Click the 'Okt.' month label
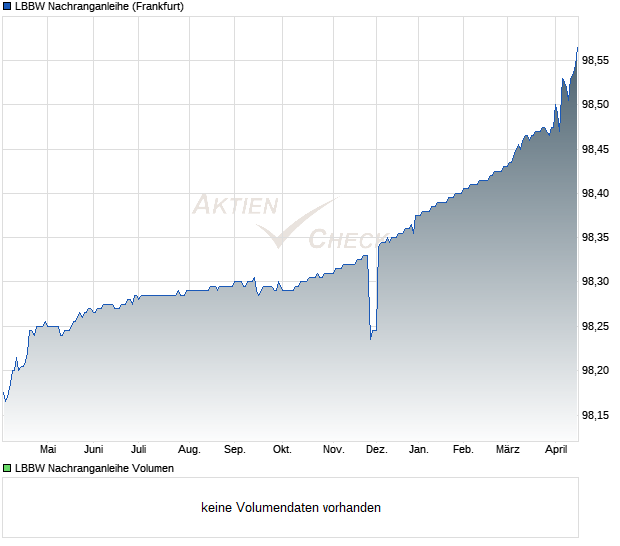This screenshot has width=620, height=546. [x=282, y=450]
